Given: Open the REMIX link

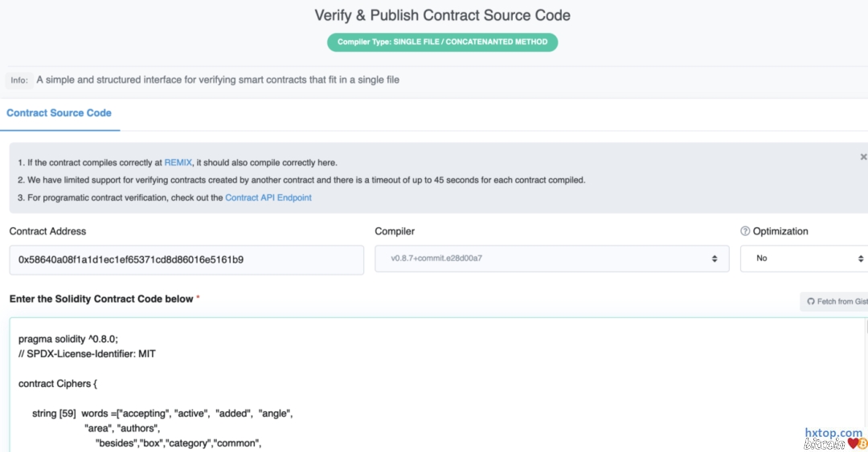Looking at the screenshot, I should [x=178, y=162].
